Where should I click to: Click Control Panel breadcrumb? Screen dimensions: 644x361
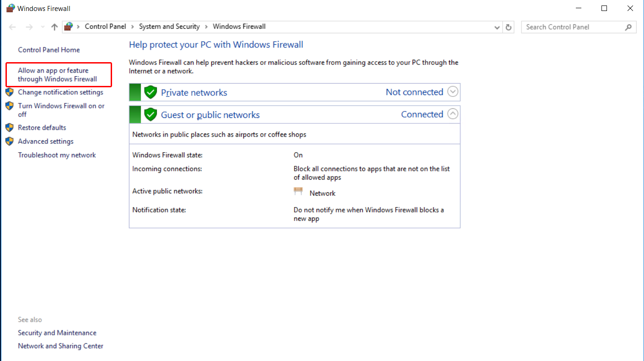tap(105, 27)
